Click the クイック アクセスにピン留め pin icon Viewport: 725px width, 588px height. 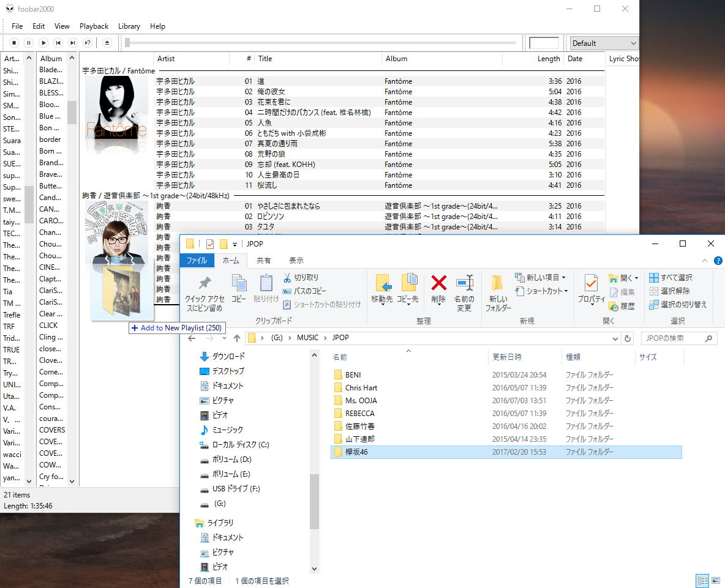205,282
